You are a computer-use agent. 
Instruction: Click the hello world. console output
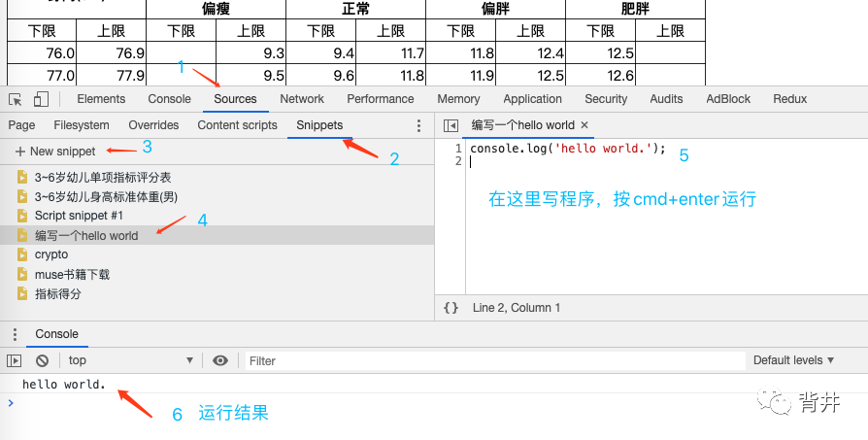coord(64,384)
